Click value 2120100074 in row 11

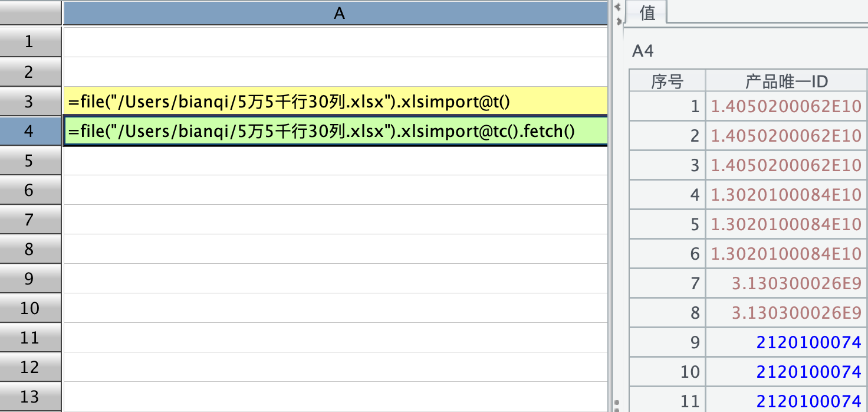pos(787,400)
